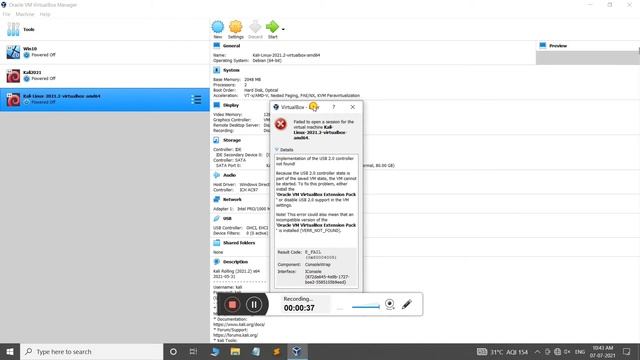The width and height of the screenshot is (640, 360).
Task: Click the Storage section header icon
Action: (216, 140)
